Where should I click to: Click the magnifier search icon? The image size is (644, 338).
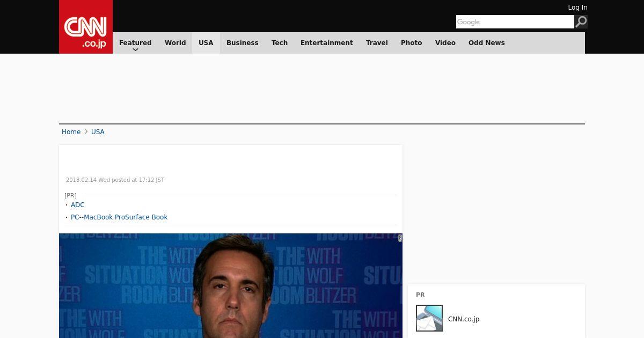[581, 21]
